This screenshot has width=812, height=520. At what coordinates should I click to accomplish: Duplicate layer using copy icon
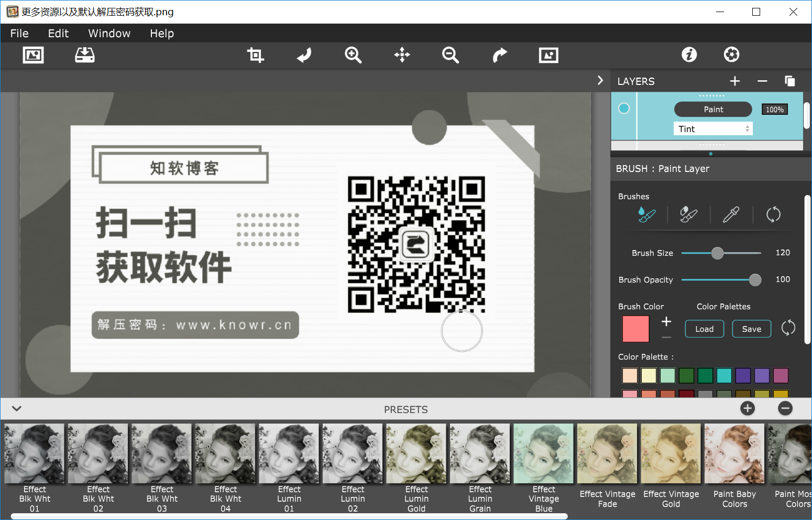click(x=790, y=81)
